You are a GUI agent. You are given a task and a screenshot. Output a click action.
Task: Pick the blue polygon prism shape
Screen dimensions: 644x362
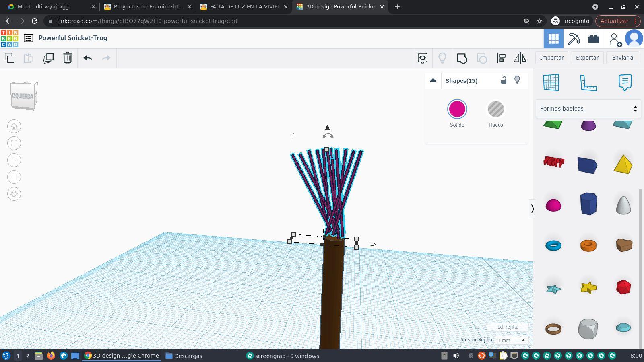pos(588,204)
